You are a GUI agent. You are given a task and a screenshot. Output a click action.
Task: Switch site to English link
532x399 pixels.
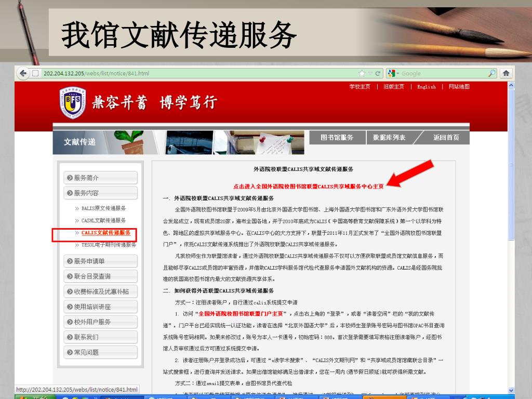coord(427,87)
